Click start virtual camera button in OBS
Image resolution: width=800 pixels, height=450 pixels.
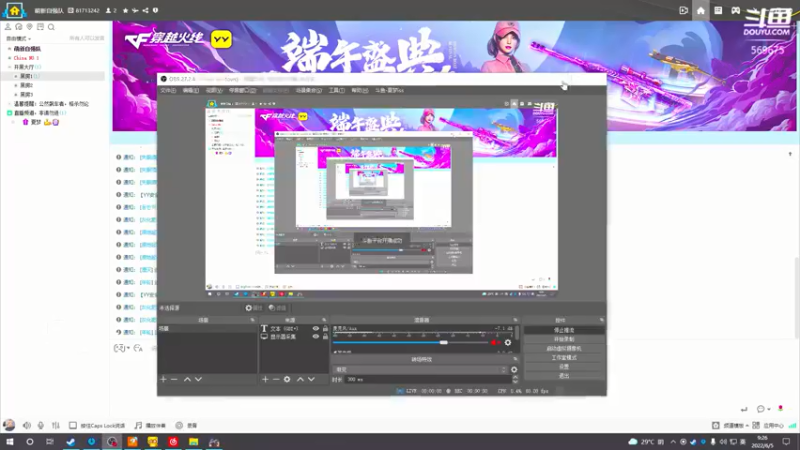click(564, 348)
